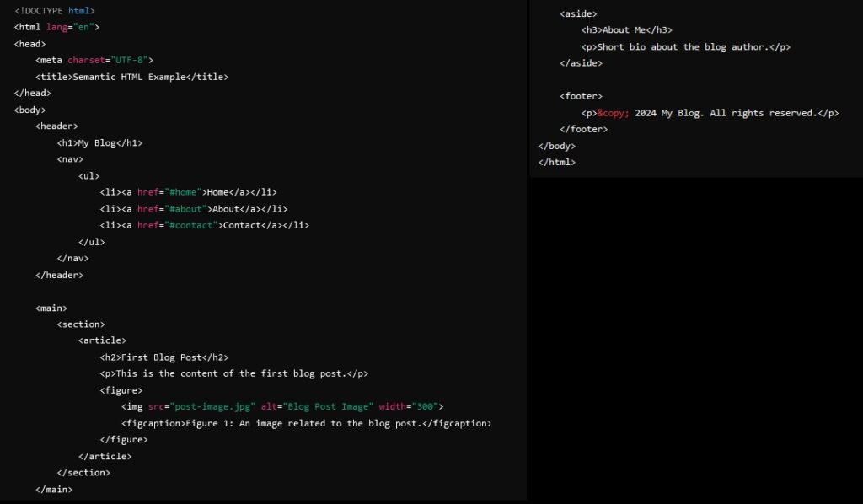Click the img post-image.jpg line
The image size is (863, 504).
click(x=282, y=406)
